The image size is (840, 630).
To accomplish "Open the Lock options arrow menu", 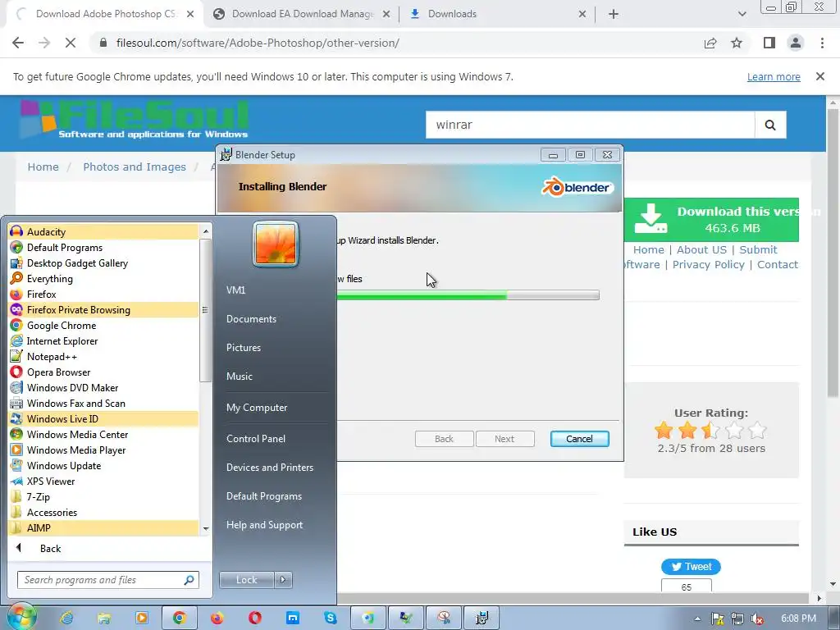I will [283, 580].
